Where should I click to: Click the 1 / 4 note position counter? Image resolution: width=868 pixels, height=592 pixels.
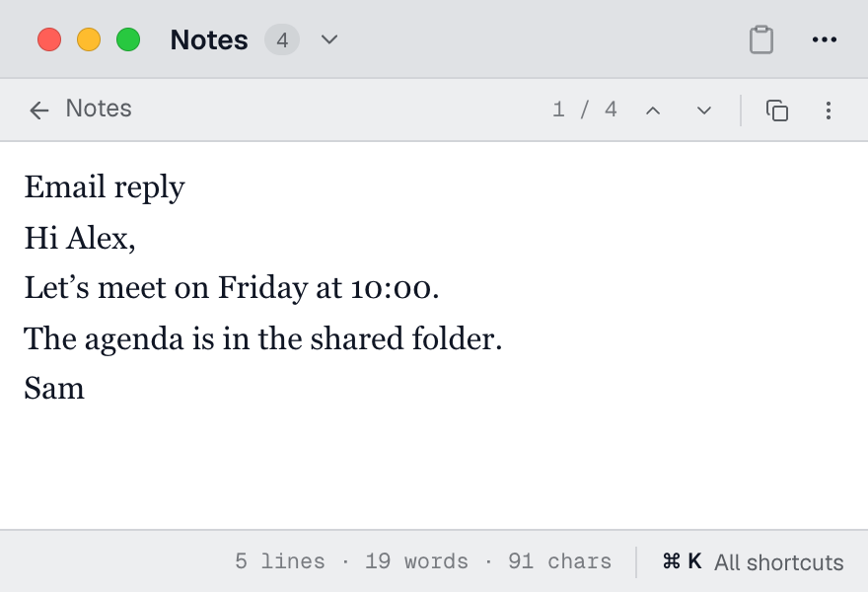[585, 110]
